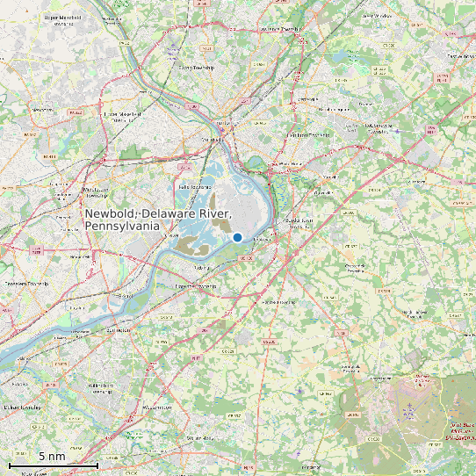The image size is (476, 476).
Task: Click the purple airport icon near Robbinsville
Action: [397, 131]
